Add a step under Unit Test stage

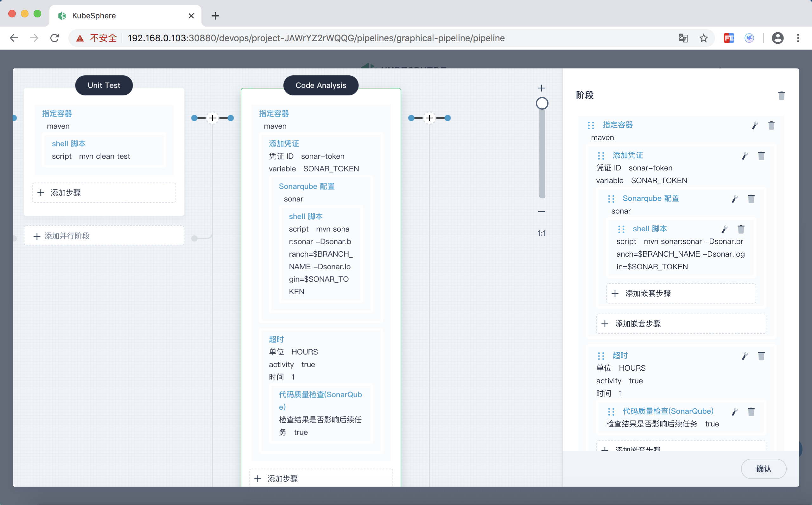click(104, 193)
